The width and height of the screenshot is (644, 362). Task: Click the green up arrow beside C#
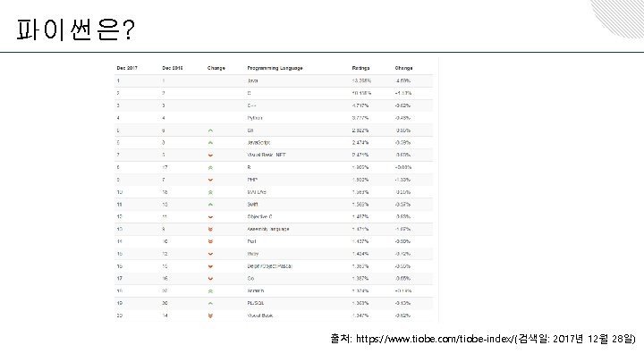pyautogui.click(x=210, y=130)
